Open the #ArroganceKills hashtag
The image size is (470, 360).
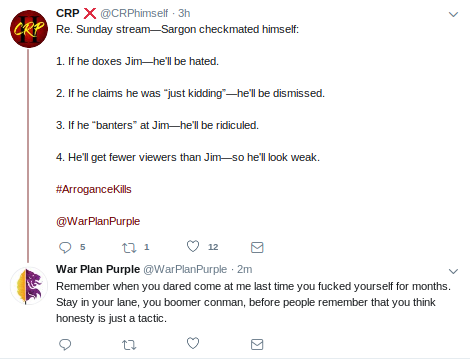click(x=94, y=189)
